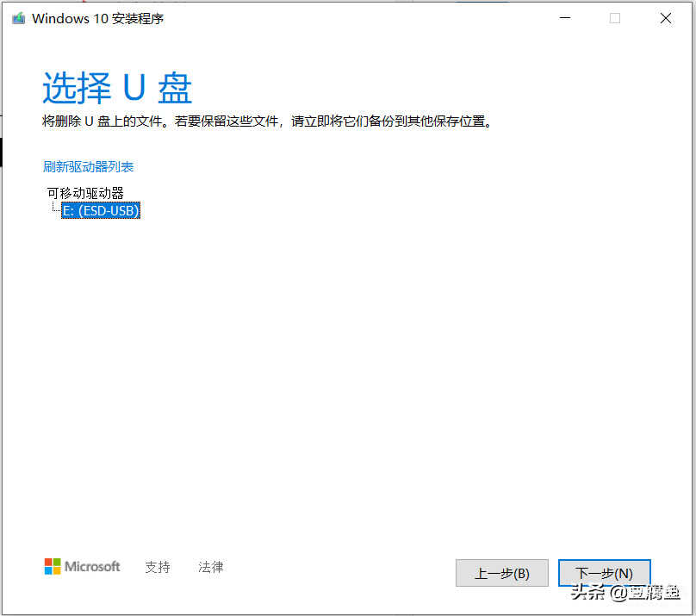696x616 pixels.
Task: Click the 选择 U 盘 page heading
Action: tap(117, 88)
